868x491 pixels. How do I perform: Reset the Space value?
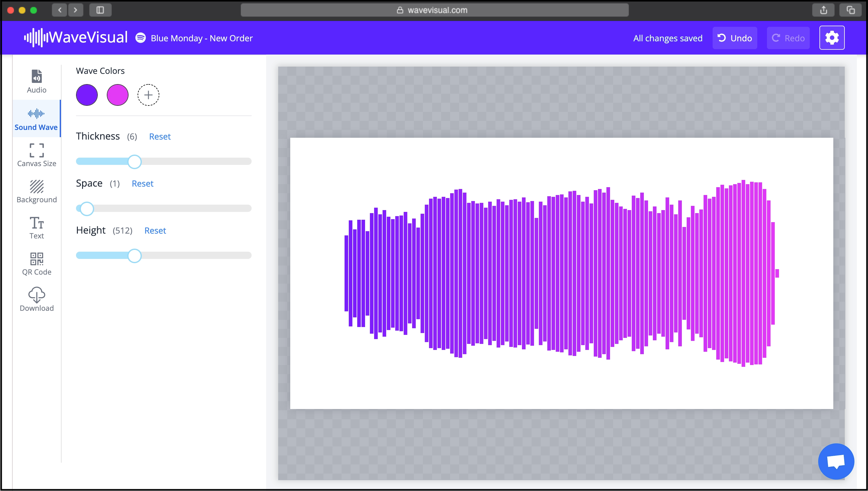[x=142, y=184]
